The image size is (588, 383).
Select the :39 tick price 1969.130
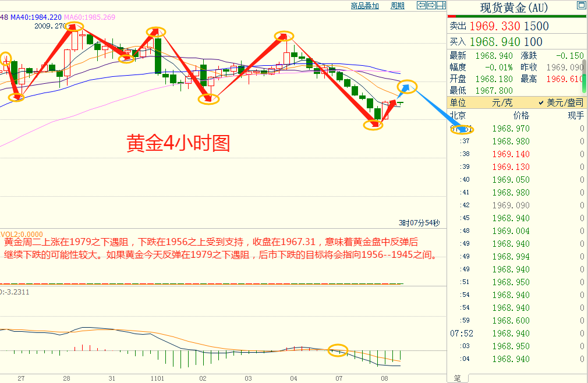tap(511, 167)
